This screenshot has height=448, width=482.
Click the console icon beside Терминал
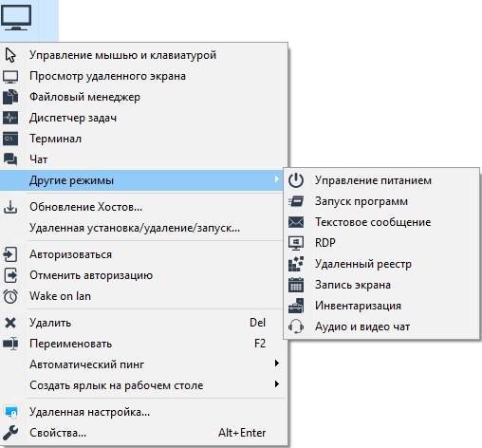coord(10,139)
